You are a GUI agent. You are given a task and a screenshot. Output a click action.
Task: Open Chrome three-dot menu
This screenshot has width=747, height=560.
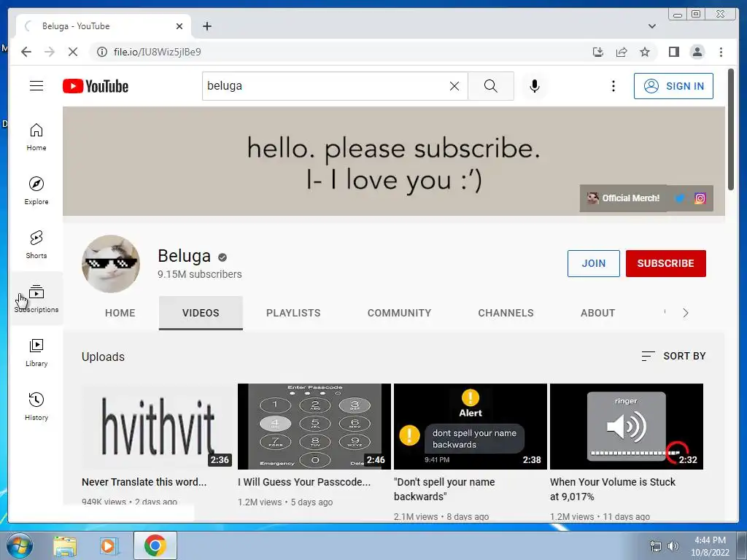(721, 52)
